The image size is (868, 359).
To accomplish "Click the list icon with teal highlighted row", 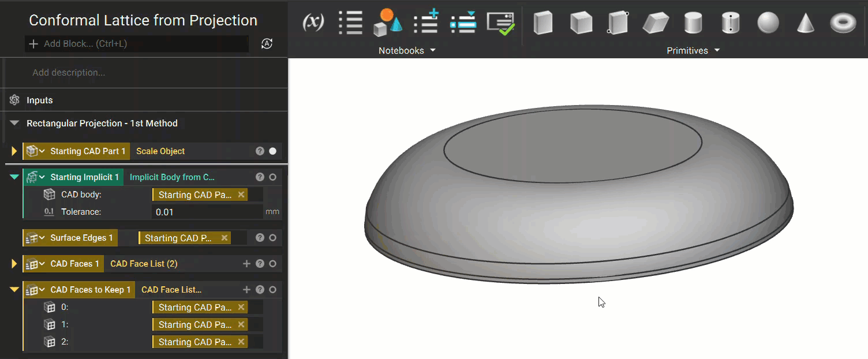I will tap(463, 23).
